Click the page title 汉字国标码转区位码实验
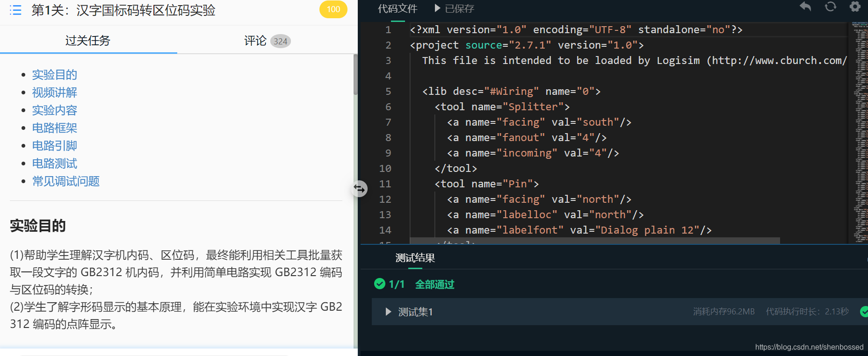The image size is (868, 356). (145, 10)
